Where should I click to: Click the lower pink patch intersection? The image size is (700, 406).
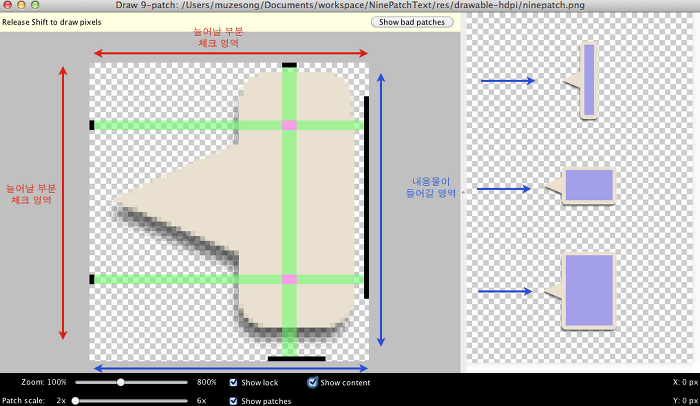pyautogui.click(x=289, y=280)
